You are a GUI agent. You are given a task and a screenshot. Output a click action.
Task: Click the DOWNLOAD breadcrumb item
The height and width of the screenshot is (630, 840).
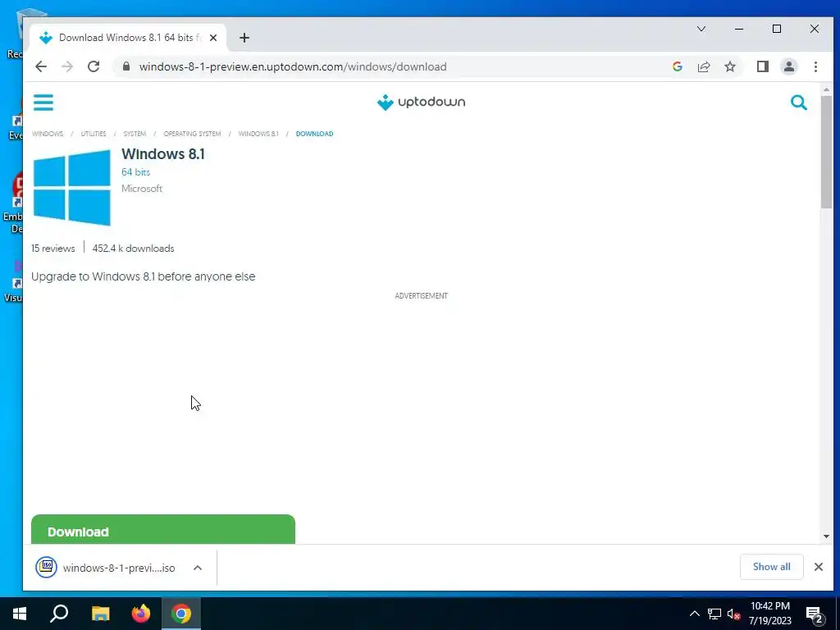[x=314, y=134]
